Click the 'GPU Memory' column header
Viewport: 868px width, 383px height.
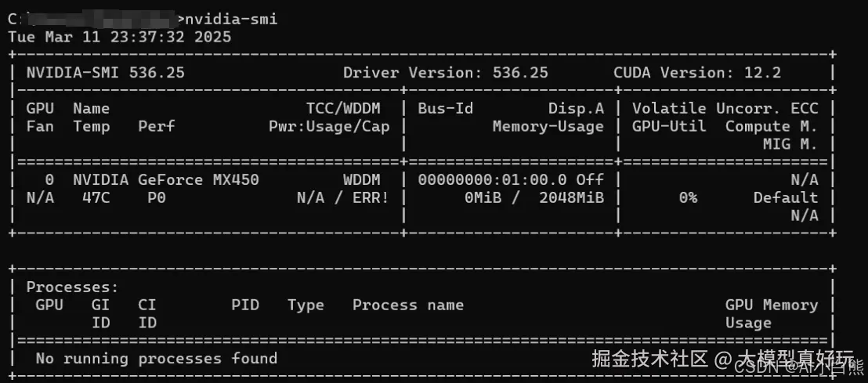coord(772,305)
